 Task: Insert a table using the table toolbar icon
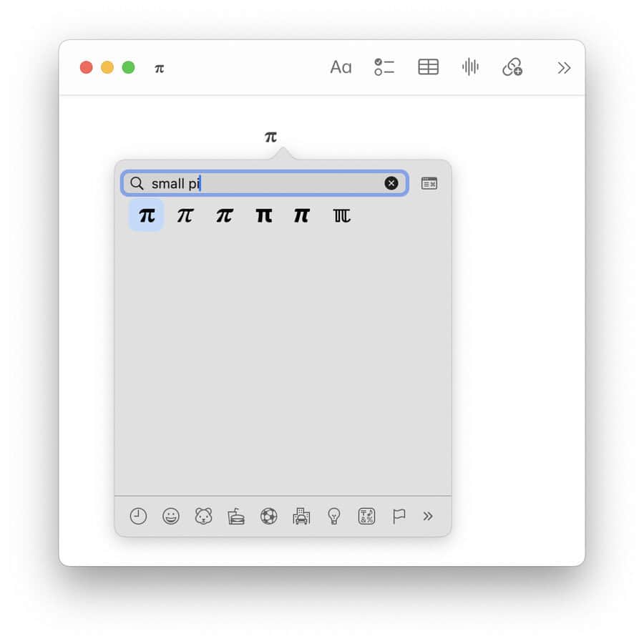coord(427,67)
